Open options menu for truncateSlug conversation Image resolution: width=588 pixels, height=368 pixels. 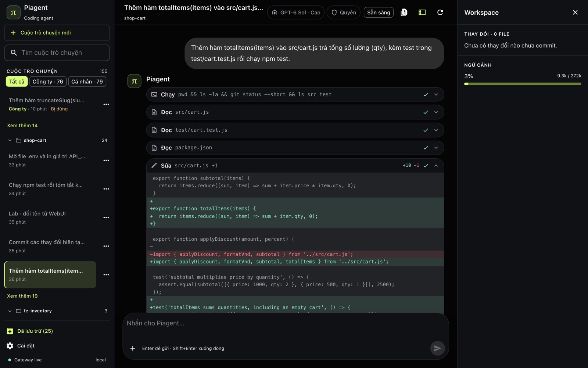[x=106, y=104]
